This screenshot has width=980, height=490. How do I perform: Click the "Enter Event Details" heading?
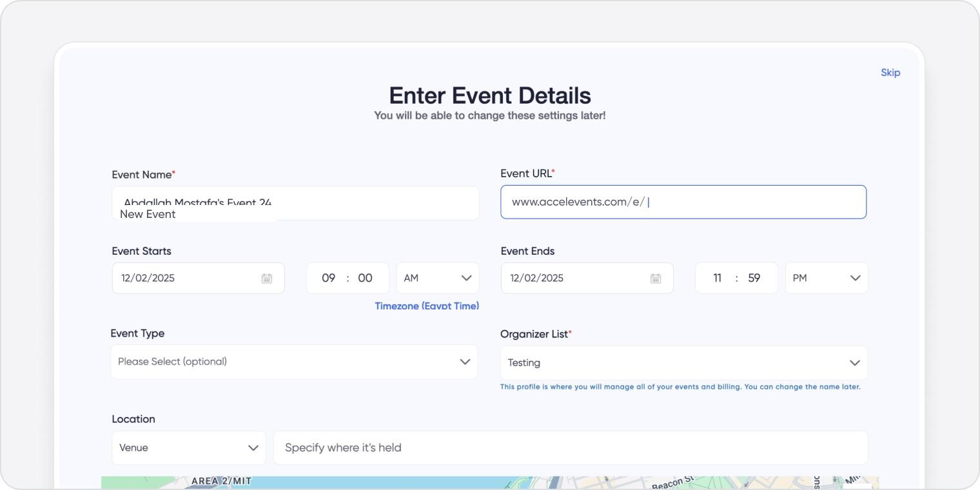pos(490,96)
